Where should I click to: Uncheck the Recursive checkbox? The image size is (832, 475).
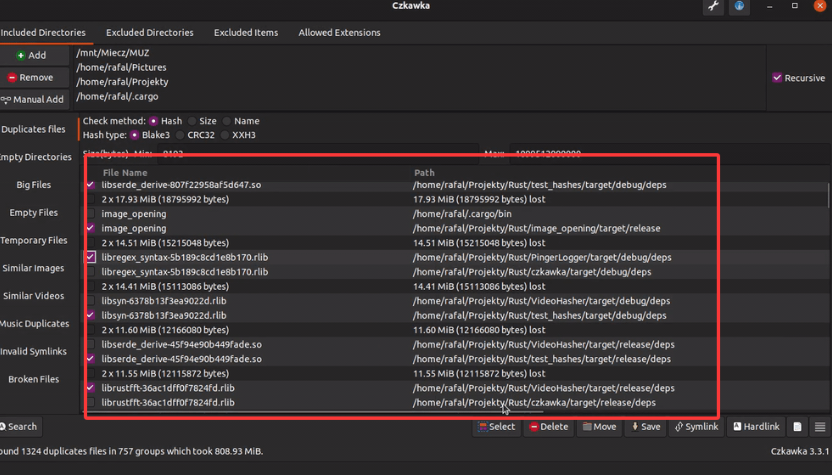(x=777, y=78)
